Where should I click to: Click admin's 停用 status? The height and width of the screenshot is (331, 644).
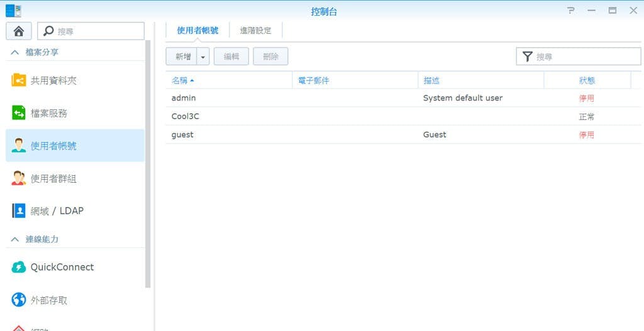coord(587,99)
